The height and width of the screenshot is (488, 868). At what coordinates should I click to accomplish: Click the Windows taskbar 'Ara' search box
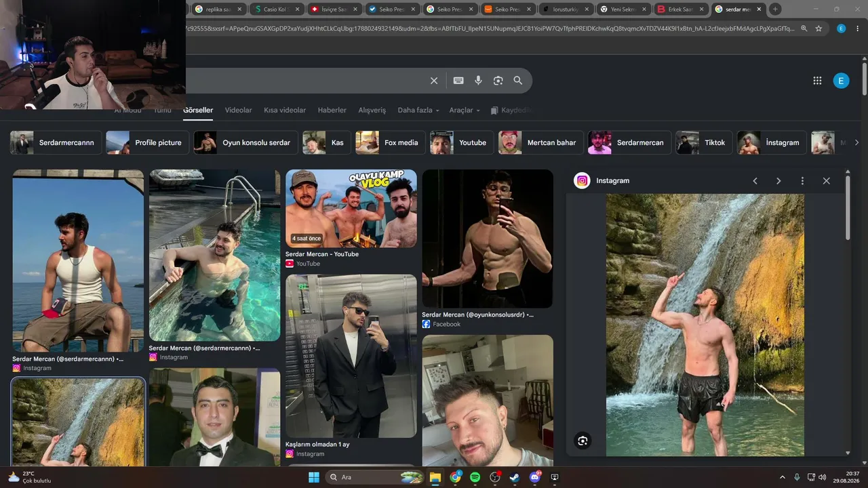(375, 477)
